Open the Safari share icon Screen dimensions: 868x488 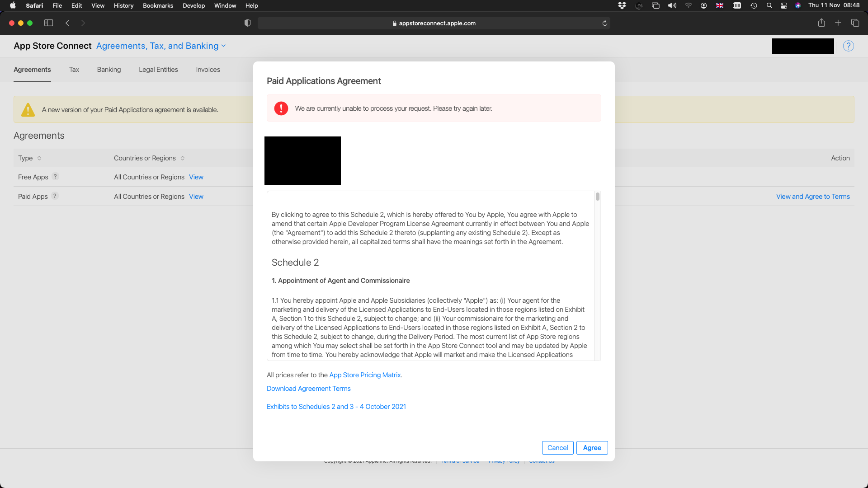point(821,23)
